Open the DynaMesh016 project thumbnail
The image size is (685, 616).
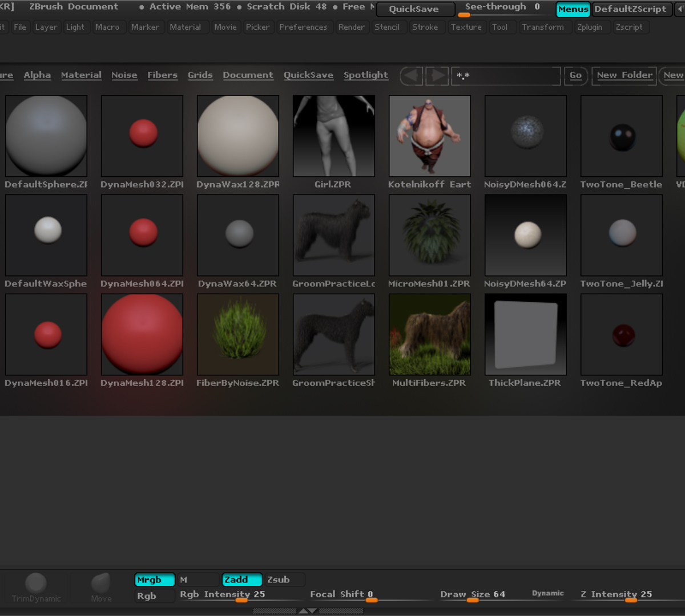[x=46, y=334]
